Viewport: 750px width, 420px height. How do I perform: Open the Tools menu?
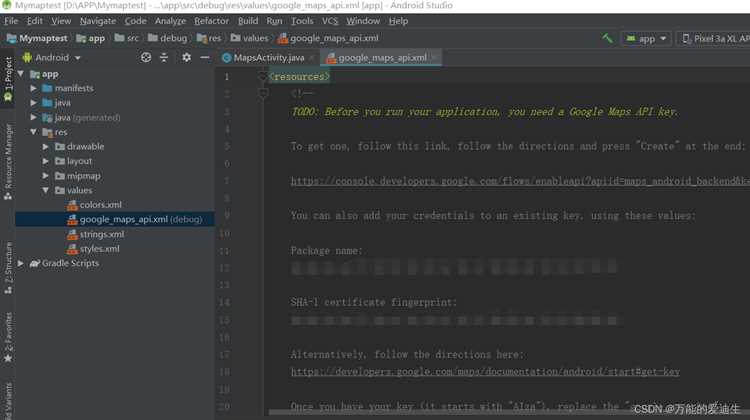click(x=302, y=21)
